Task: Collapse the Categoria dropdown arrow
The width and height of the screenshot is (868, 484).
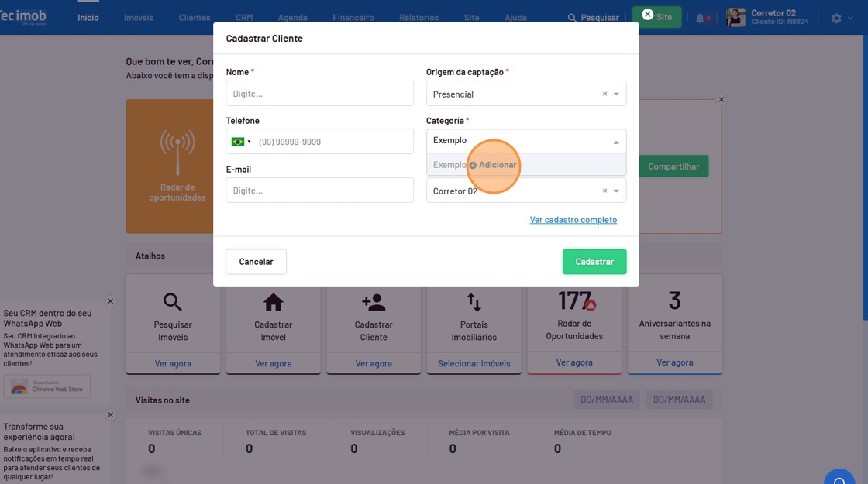Action: (616, 142)
